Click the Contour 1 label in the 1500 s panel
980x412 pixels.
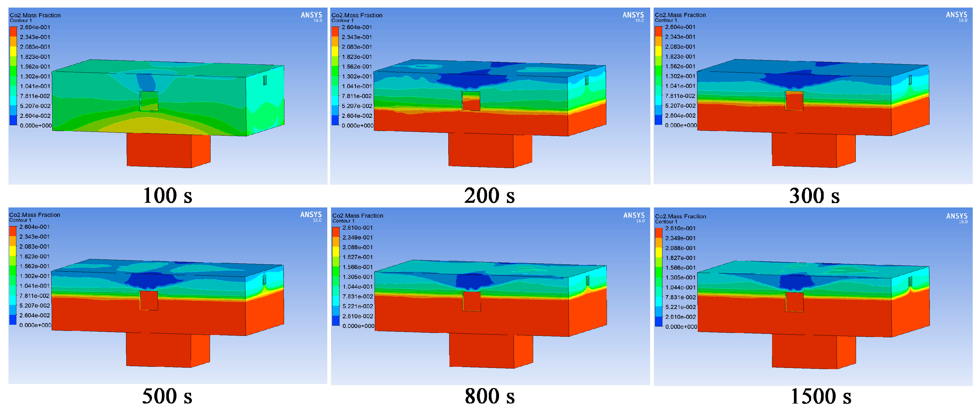pyautogui.click(x=666, y=222)
